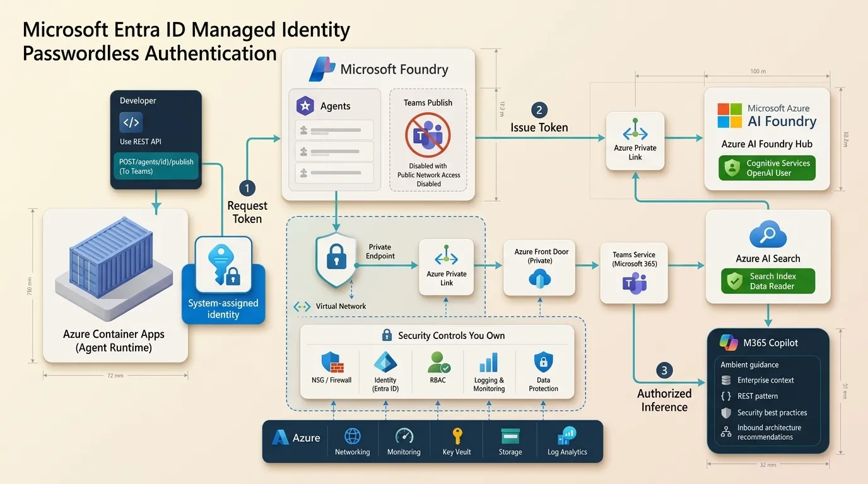
Task: Click the Azure Front Door cloud icon
Action: (540, 278)
